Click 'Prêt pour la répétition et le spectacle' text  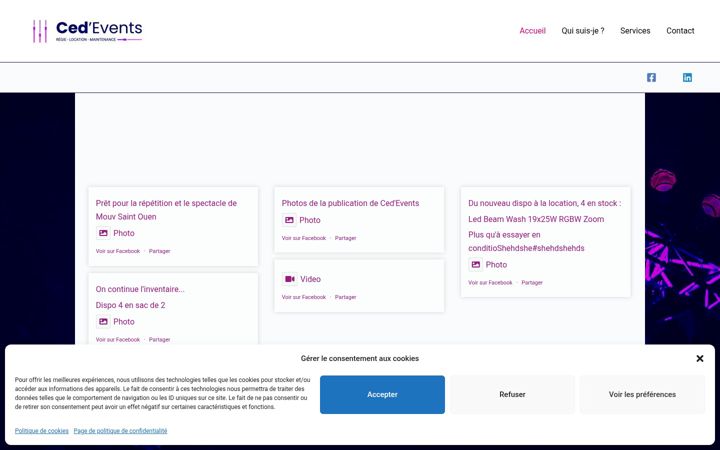166,203
